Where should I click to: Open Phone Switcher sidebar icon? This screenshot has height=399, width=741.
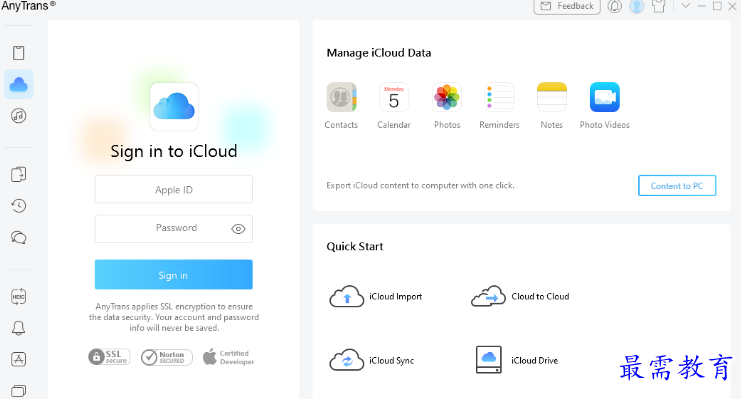pyautogui.click(x=18, y=174)
